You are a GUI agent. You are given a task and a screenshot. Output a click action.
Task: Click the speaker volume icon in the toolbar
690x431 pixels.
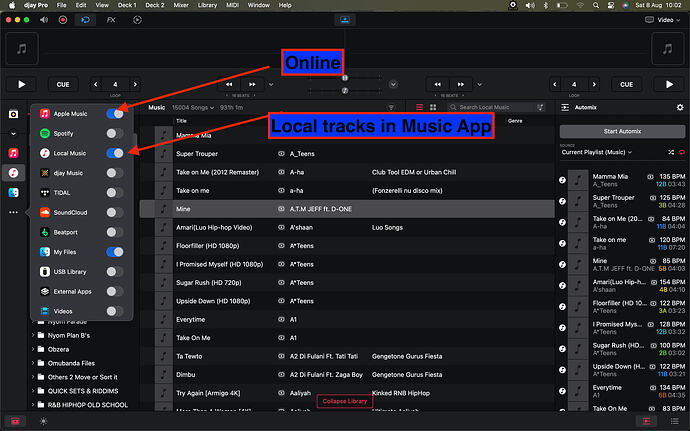44,20
